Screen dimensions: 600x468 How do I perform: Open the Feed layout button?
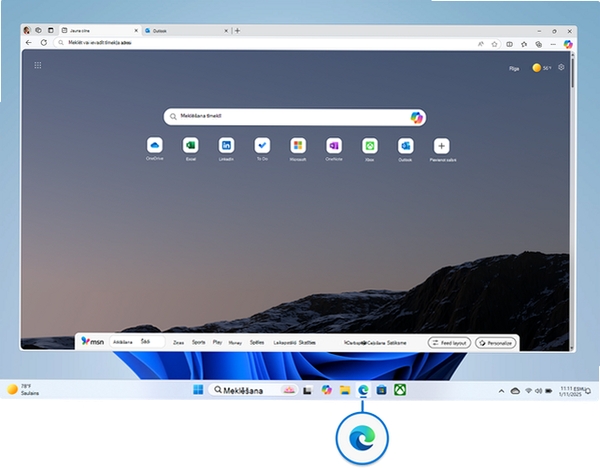449,343
